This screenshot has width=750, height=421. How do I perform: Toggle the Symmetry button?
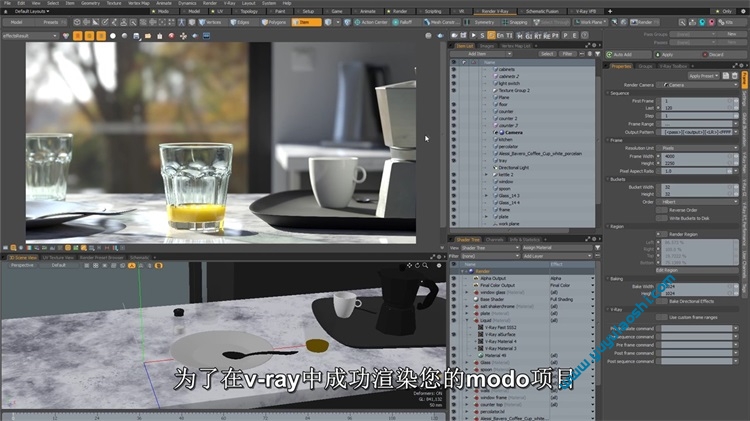[480, 22]
